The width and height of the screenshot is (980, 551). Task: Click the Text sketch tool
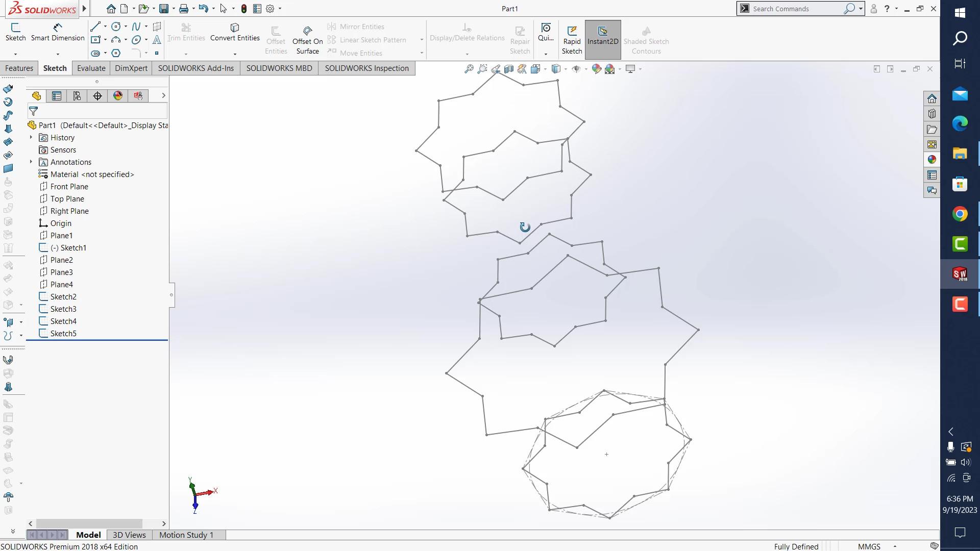pyautogui.click(x=157, y=40)
